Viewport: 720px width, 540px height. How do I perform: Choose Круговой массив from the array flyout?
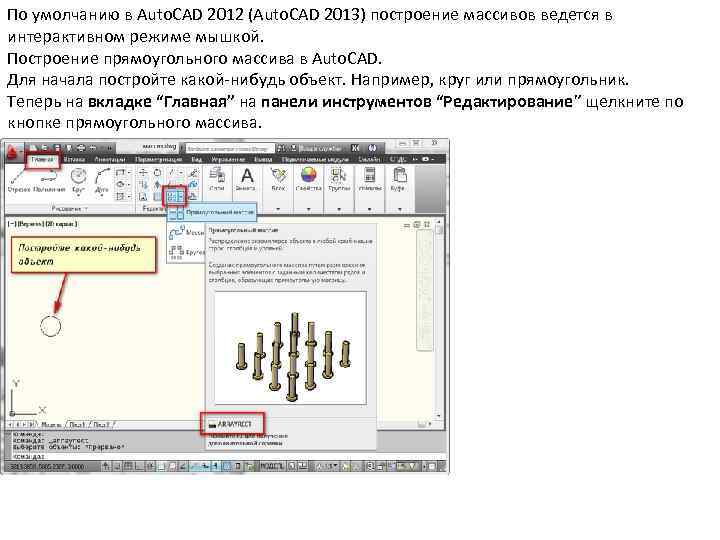(186, 252)
